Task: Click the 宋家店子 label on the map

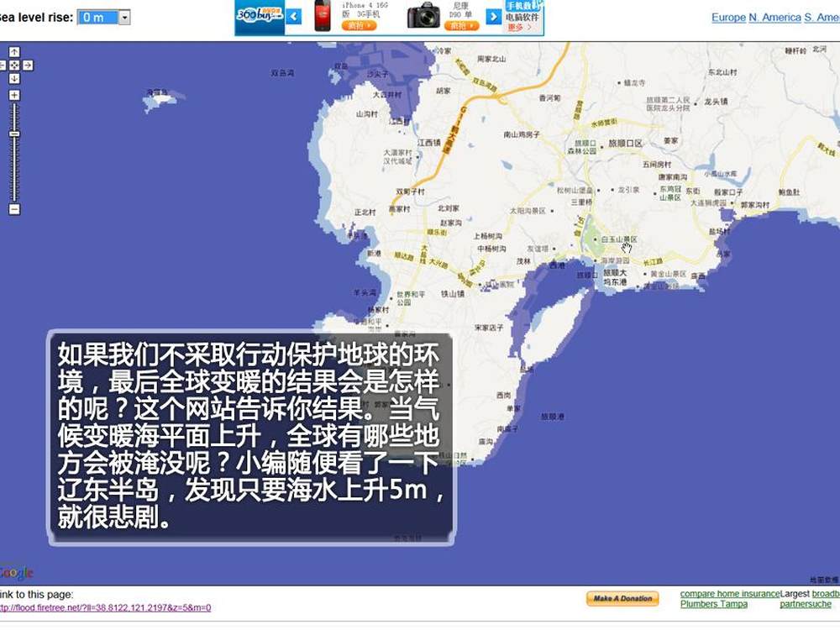Action: click(489, 328)
